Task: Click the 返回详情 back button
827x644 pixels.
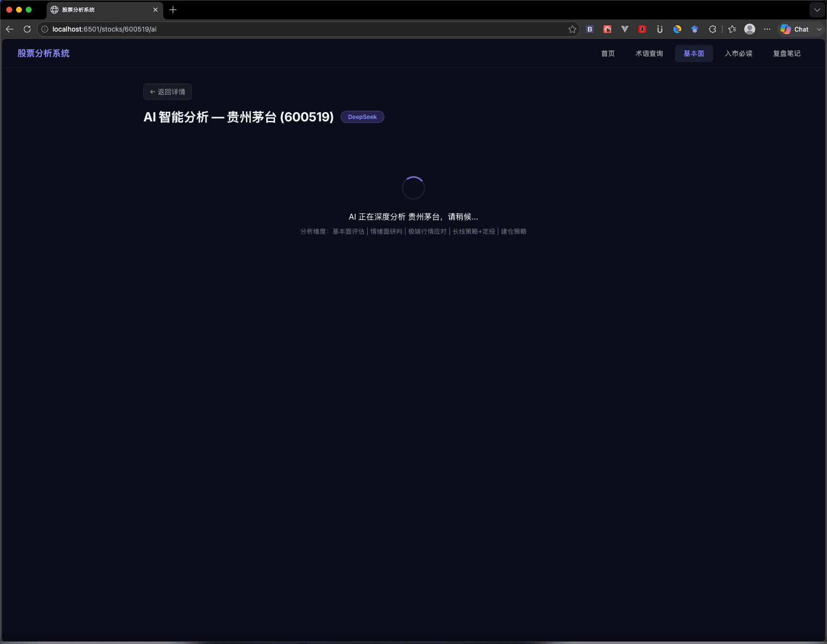Action: point(168,92)
